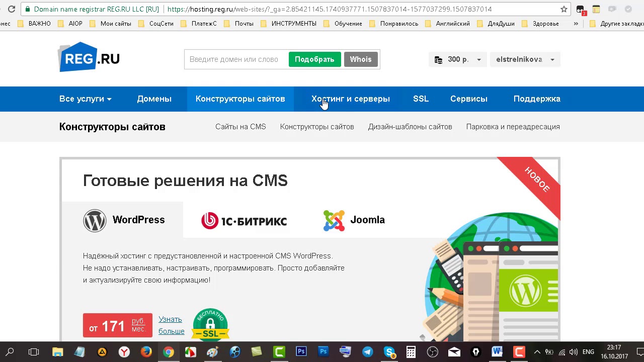Screen dimensions: 644x362
Task: Switch to the Joomla tab
Action: [x=354, y=220]
